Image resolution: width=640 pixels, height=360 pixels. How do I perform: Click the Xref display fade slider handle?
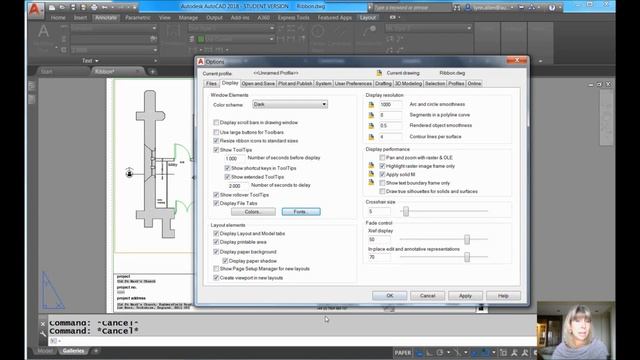(467, 240)
